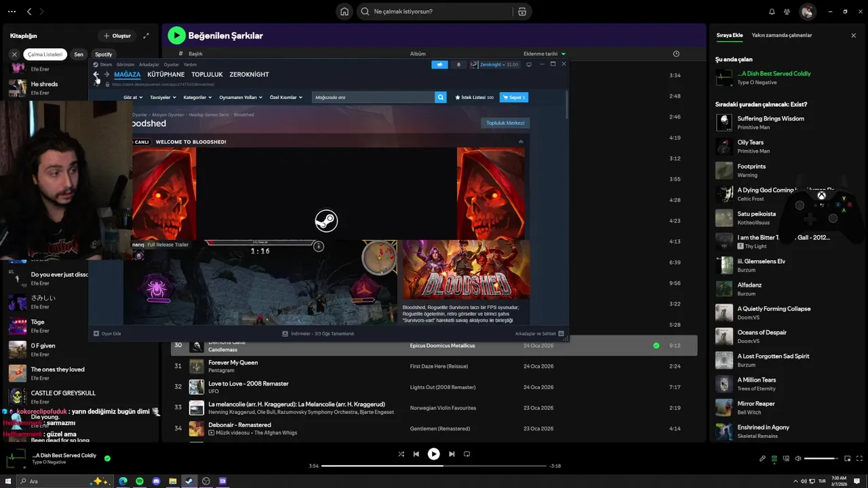Mute Spotify with the speaker icon
868x488 pixels.
[x=797, y=459]
